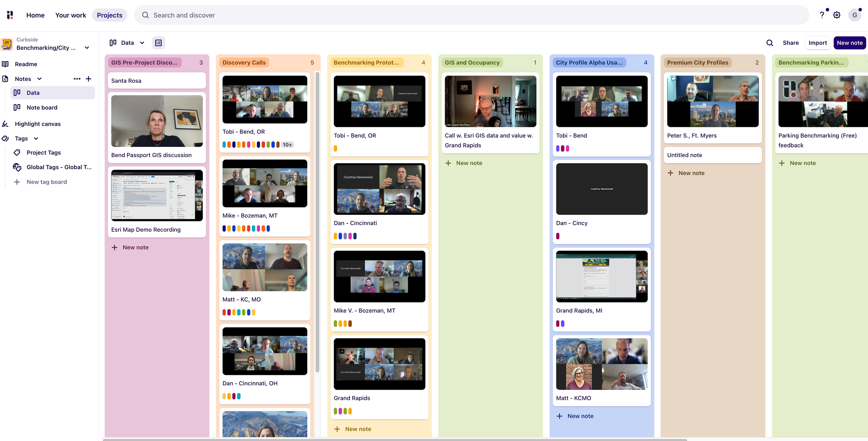This screenshot has width=868, height=441.
Task: Expand the Benchmarking/City project switcher
Action: 87,48
